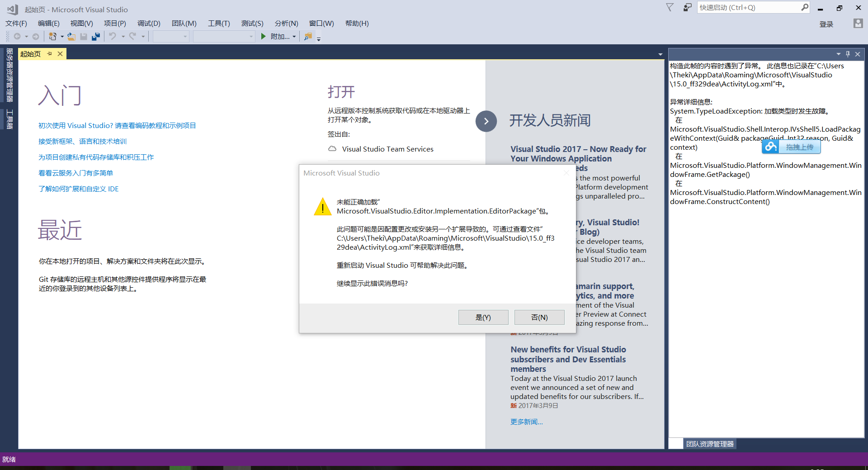Open the document tab list dropdown
The height and width of the screenshot is (470, 868).
[660, 54]
